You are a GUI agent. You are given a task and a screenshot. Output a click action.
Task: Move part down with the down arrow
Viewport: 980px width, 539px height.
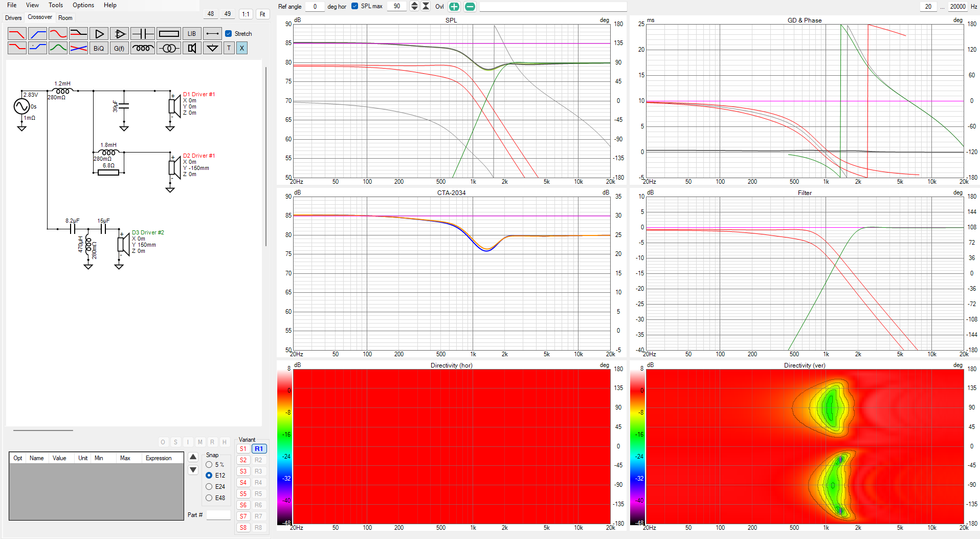coord(193,470)
